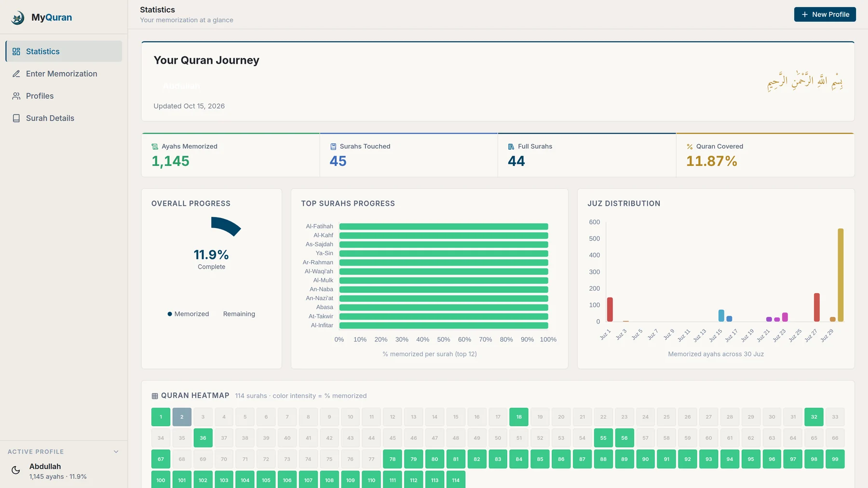Click the Updated Oct 15, 2026 text

click(x=189, y=106)
